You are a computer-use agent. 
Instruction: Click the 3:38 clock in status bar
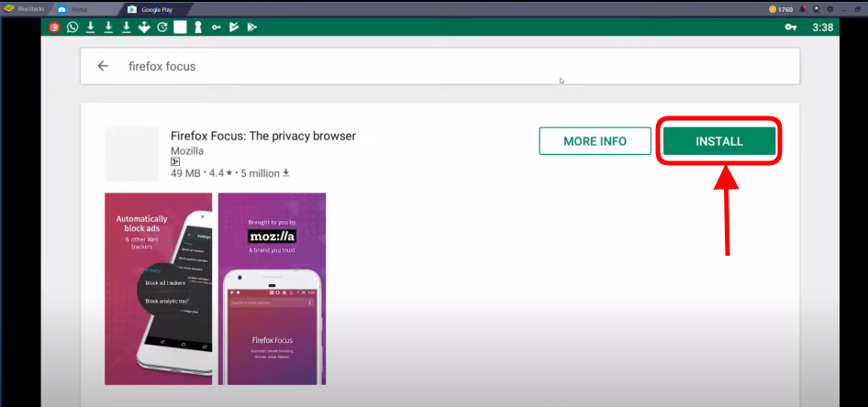[822, 27]
